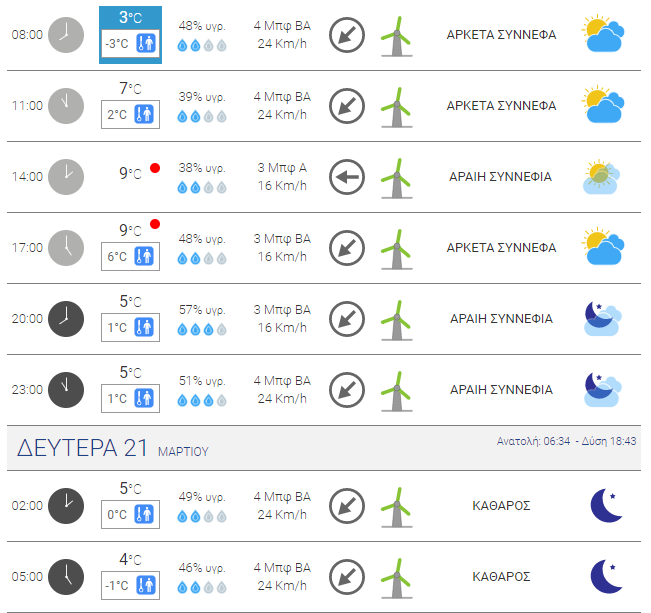This screenshot has height=613, width=651.
Task: Click the wind turbine icon at 17:00
Action: (x=396, y=249)
